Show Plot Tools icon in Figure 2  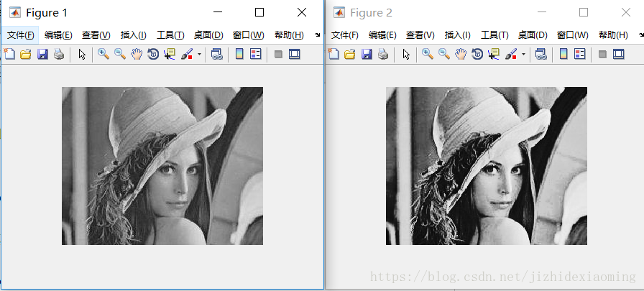(x=619, y=54)
